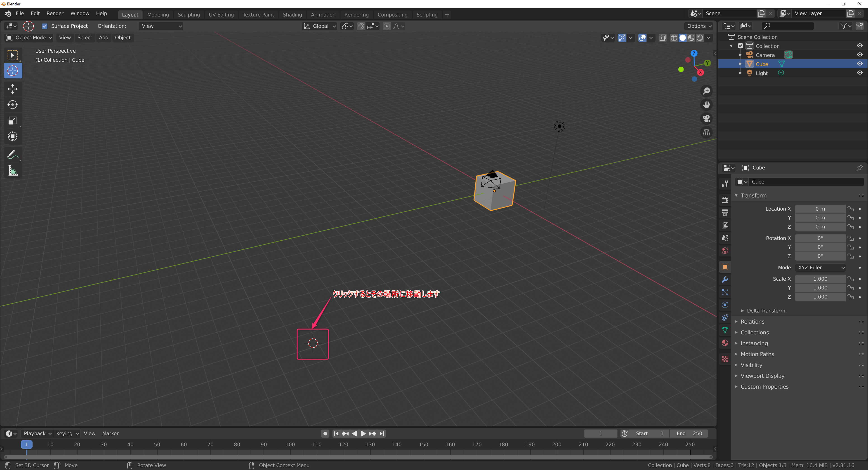Open the Object Constraints properties icon
Screen dimensions: 868x470
[x=725, y=318]
